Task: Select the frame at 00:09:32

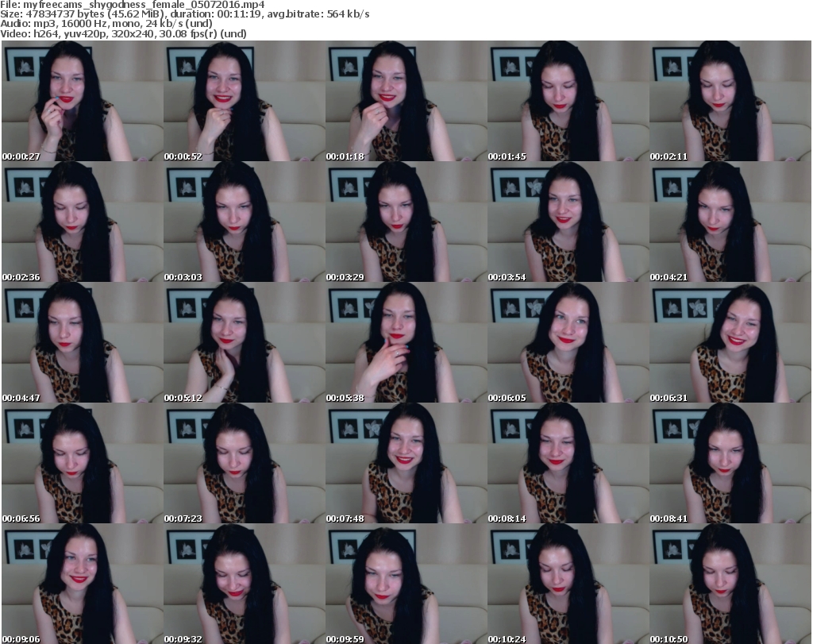Action: coord(245,584)
